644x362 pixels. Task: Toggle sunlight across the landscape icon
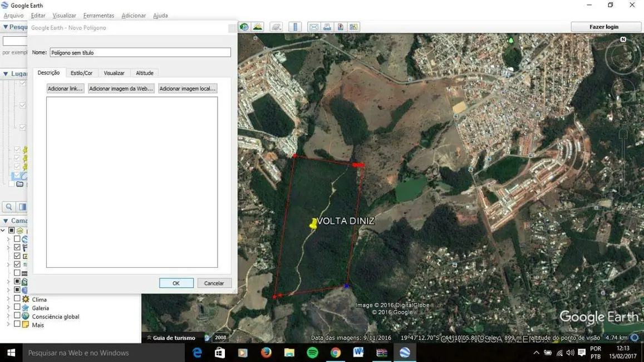point(257,27)
